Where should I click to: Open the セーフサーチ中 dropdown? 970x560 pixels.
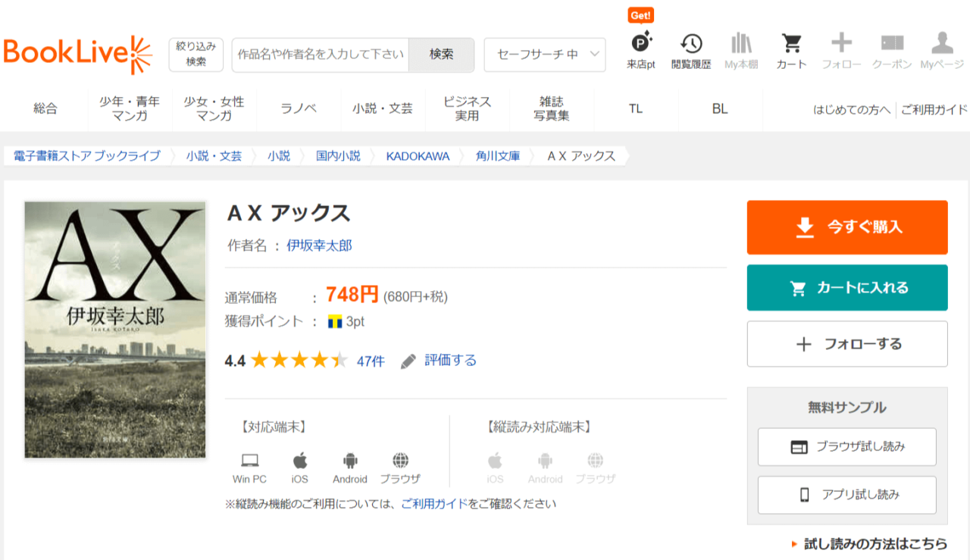[545, 55]
